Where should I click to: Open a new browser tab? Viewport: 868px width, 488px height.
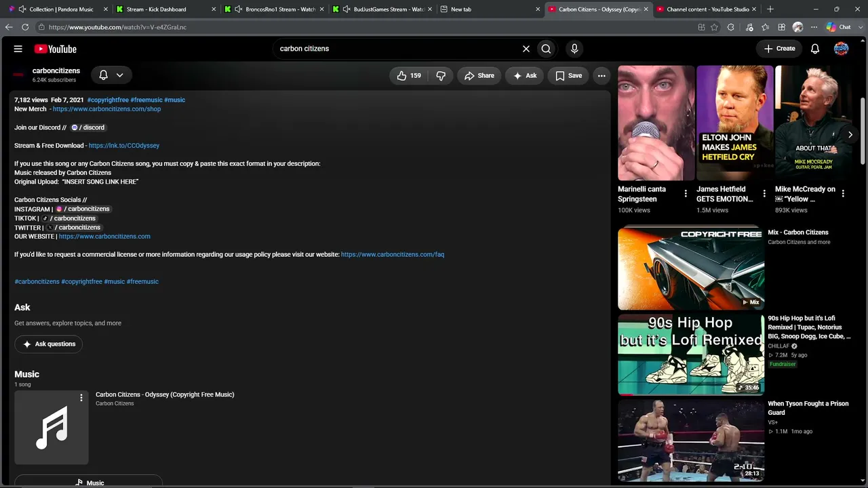pyautogui.click(x=770, y=9)
